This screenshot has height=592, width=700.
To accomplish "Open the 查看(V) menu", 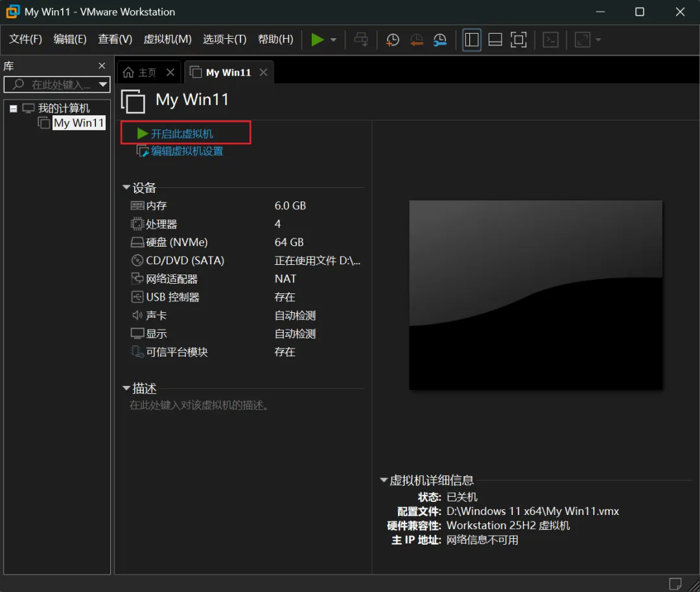I will tap(115, 40).
